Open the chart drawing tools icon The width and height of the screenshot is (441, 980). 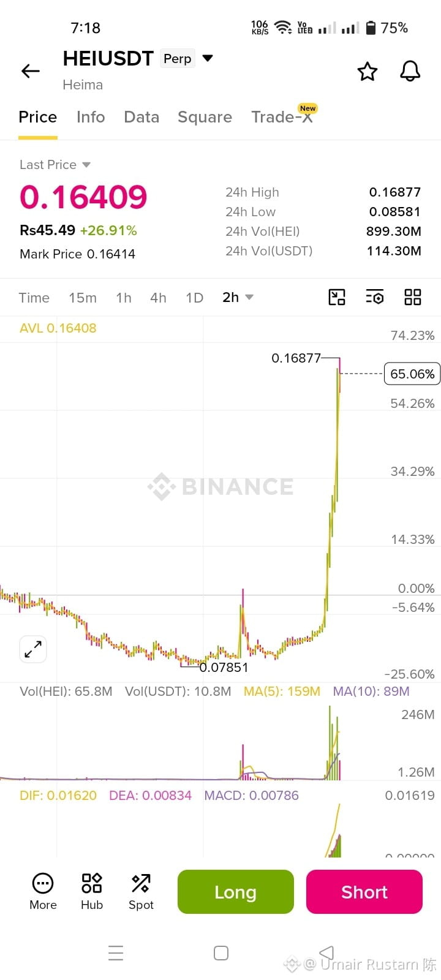(x=337, y=297)
